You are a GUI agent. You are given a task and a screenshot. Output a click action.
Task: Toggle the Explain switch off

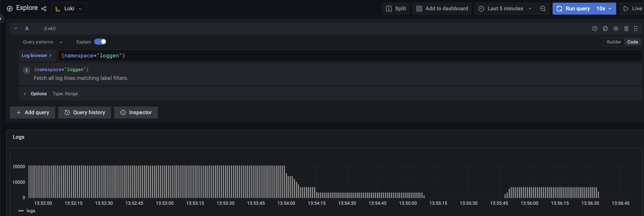(x=100, y=42)
